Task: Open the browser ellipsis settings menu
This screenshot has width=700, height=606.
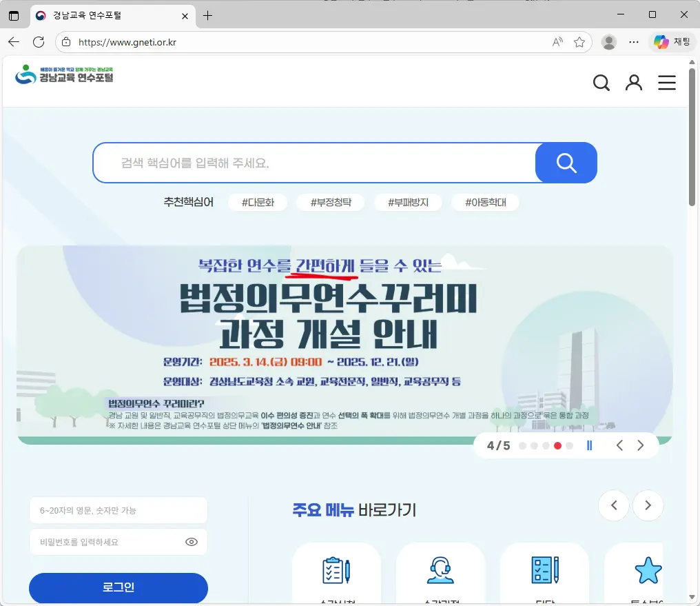Action: click(x=634, y=42)
